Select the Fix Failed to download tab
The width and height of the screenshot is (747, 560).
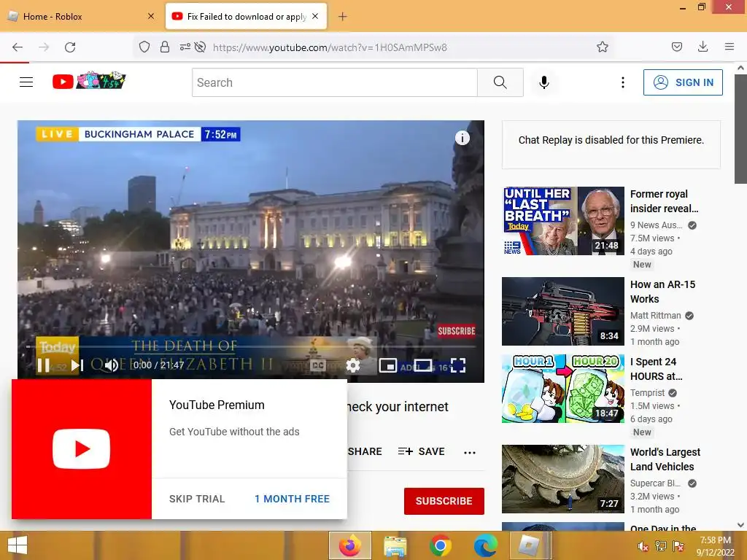(241, 16)
